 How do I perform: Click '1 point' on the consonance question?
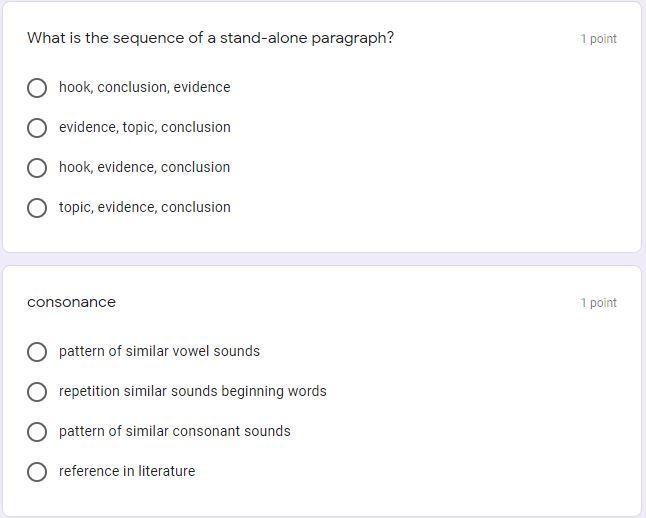coord(598,303)
